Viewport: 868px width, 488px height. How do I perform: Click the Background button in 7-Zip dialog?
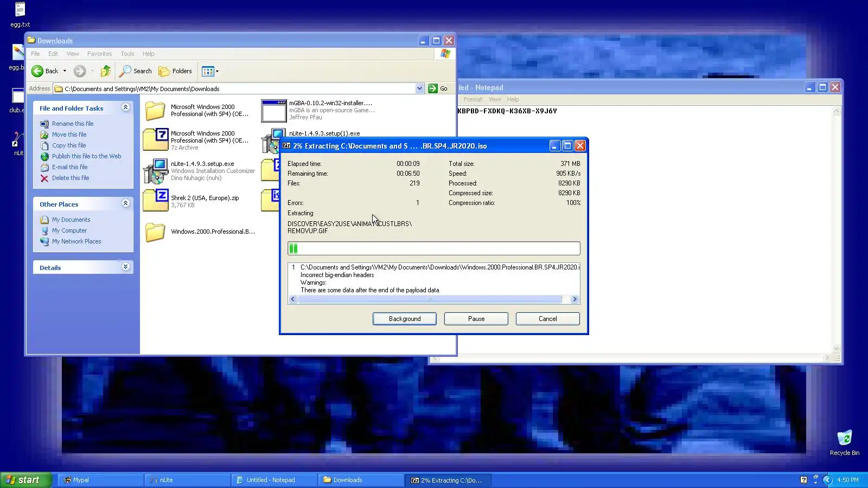[405, 319]
